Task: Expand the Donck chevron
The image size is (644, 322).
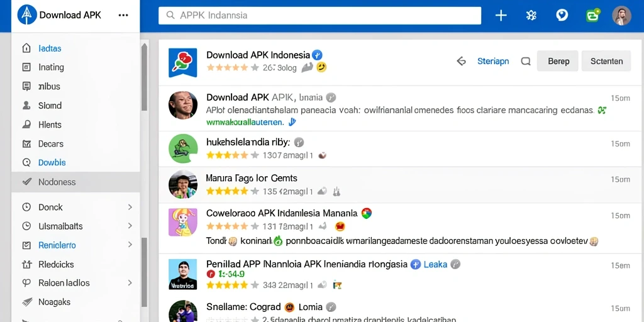Action: coord(130,207)
